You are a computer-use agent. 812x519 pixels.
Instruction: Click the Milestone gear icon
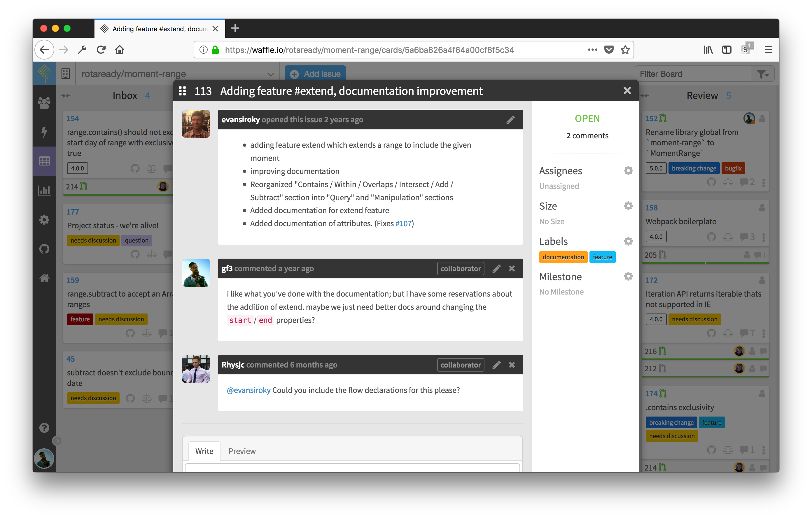628,276
